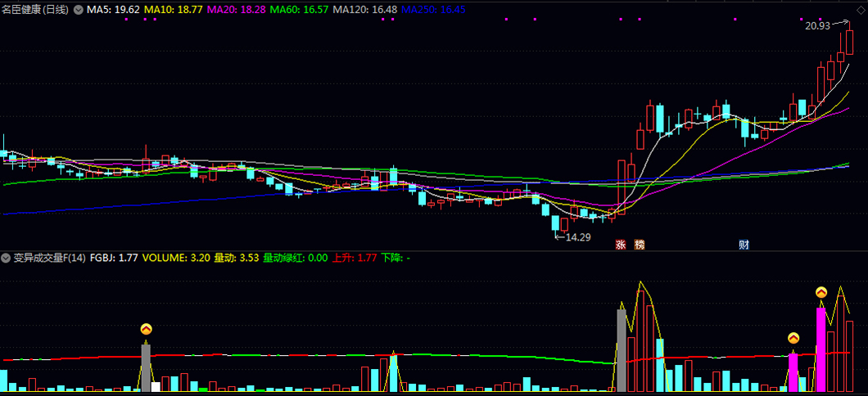Click the FGBJ: 1.77 value
This screenshot has width=868, height=396.
(114, 257)
